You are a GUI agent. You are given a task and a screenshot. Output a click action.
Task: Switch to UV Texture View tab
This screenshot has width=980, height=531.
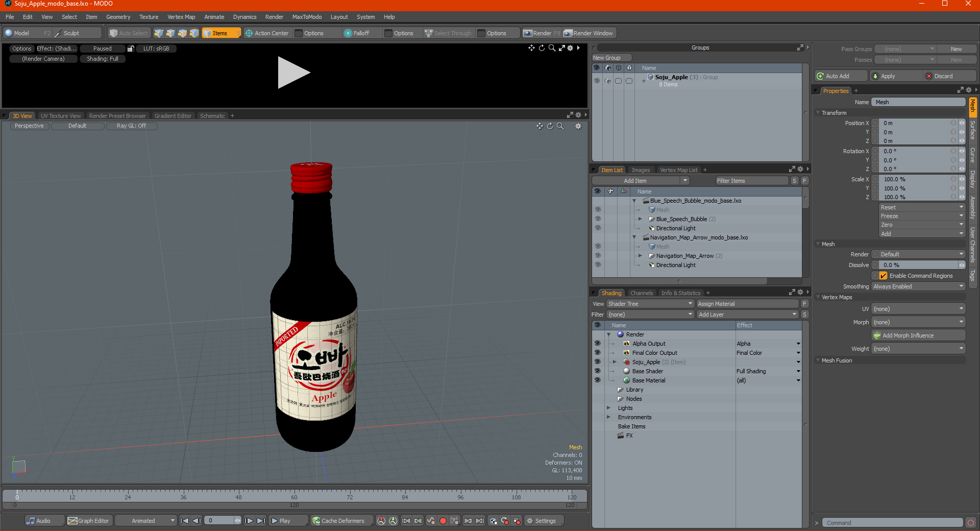[61, 116]
